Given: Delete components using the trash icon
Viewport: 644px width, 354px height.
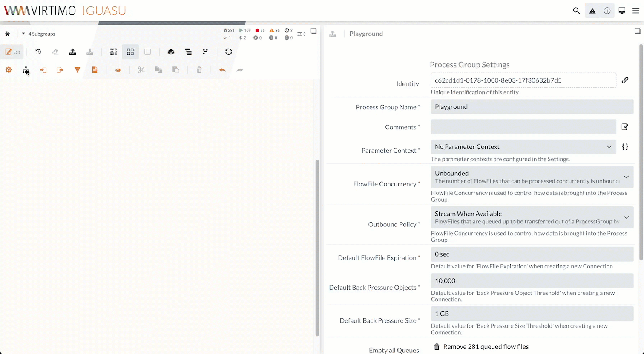Looking at the screenshot, I should (199, 70).
